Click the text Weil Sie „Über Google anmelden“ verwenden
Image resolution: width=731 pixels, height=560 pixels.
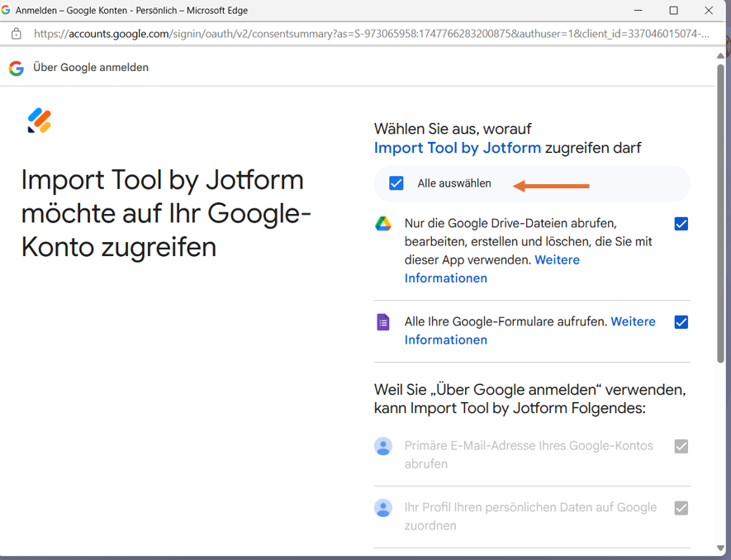click(x=530, y=399)
